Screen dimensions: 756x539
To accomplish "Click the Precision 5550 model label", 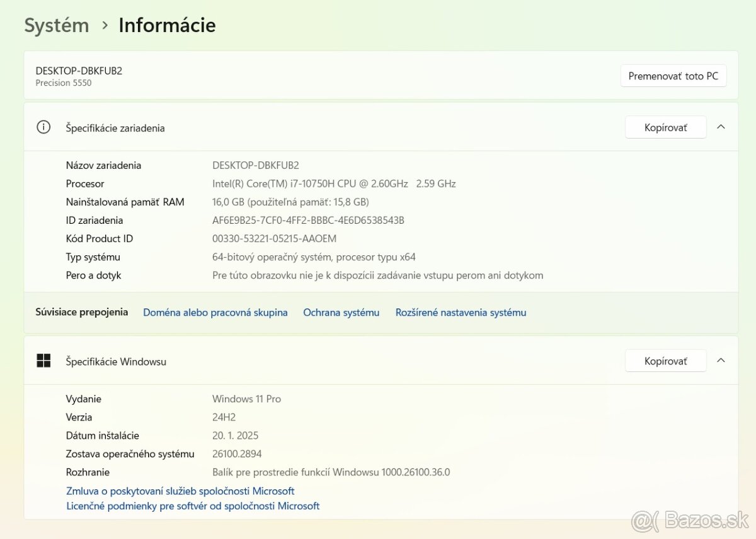I will [63, 83].
